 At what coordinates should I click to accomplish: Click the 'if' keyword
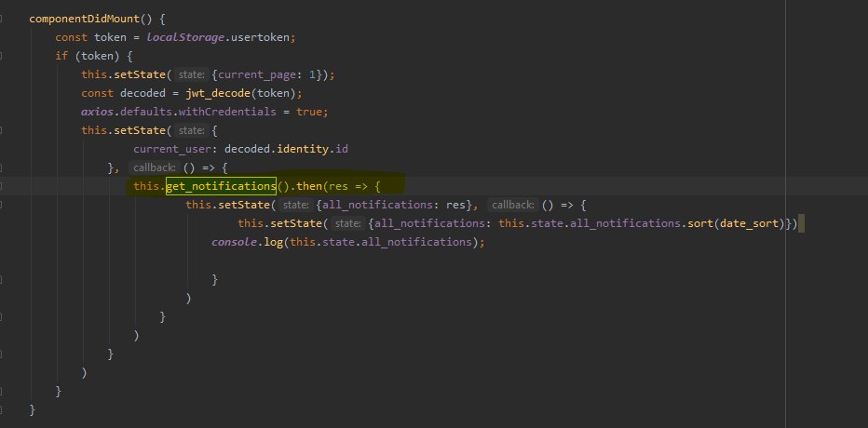[61, 56]
